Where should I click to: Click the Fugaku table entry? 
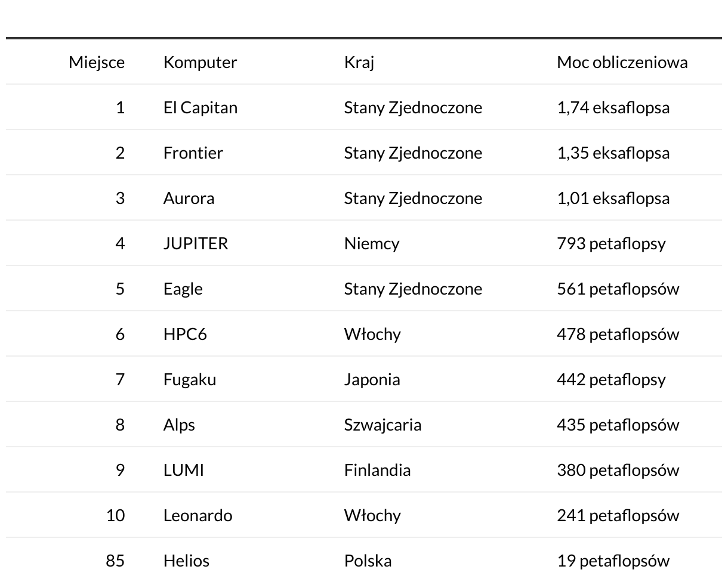point(190,379)
